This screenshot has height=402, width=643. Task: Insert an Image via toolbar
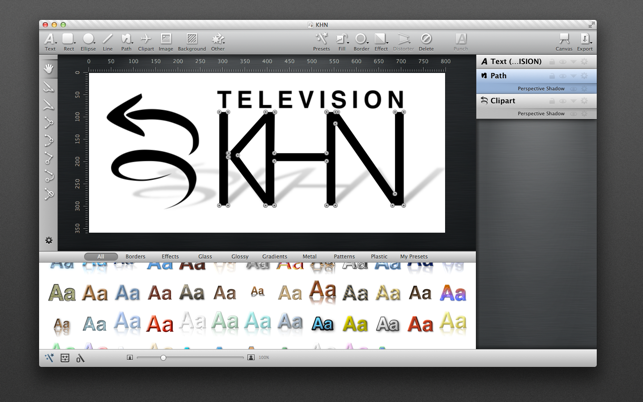click(x=166, y=42)
